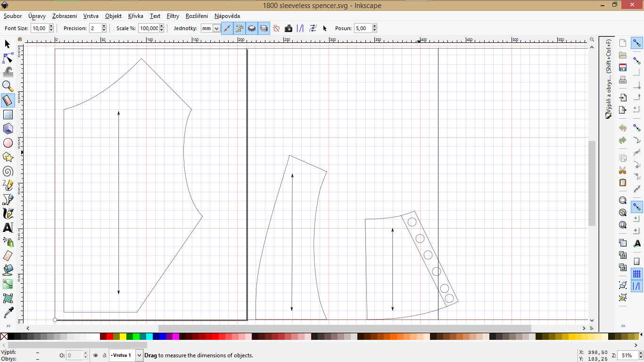
Task: Pick the Dropper color picker tool
Action: (x=7, y=312)
